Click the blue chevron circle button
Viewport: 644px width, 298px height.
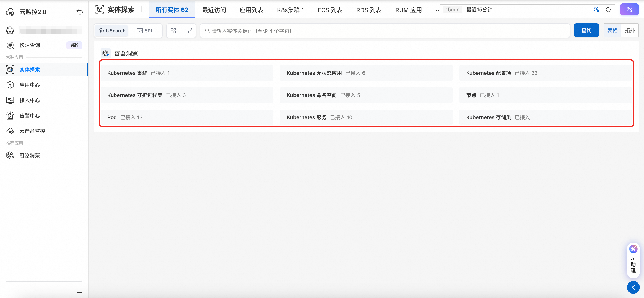[x=633, y=287]
